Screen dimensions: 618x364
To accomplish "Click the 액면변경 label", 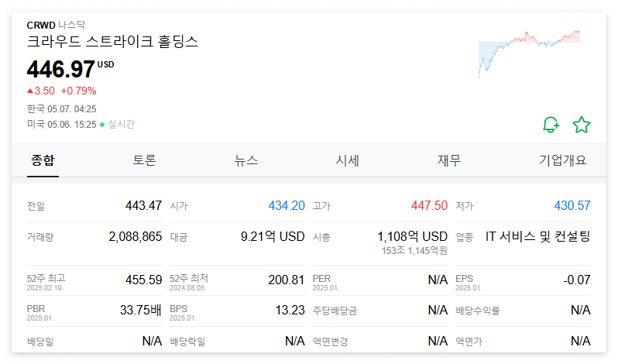I will point(330,342).
